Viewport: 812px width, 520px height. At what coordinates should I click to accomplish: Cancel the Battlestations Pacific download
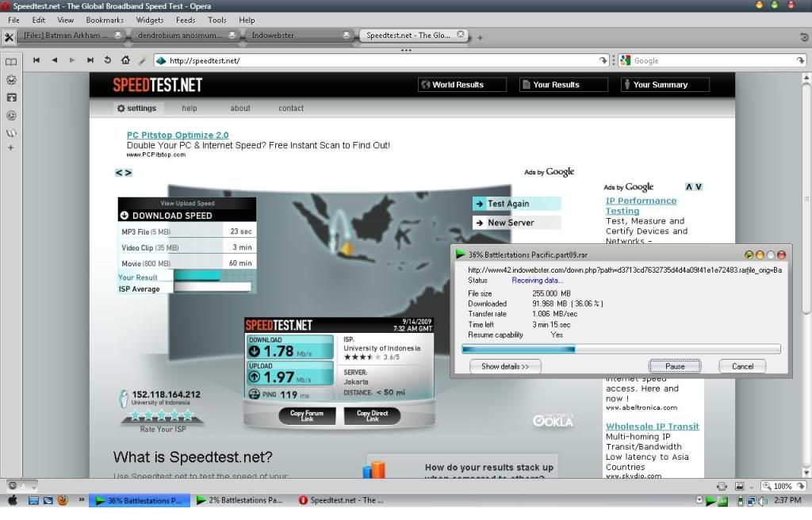[x=742, y=366]
